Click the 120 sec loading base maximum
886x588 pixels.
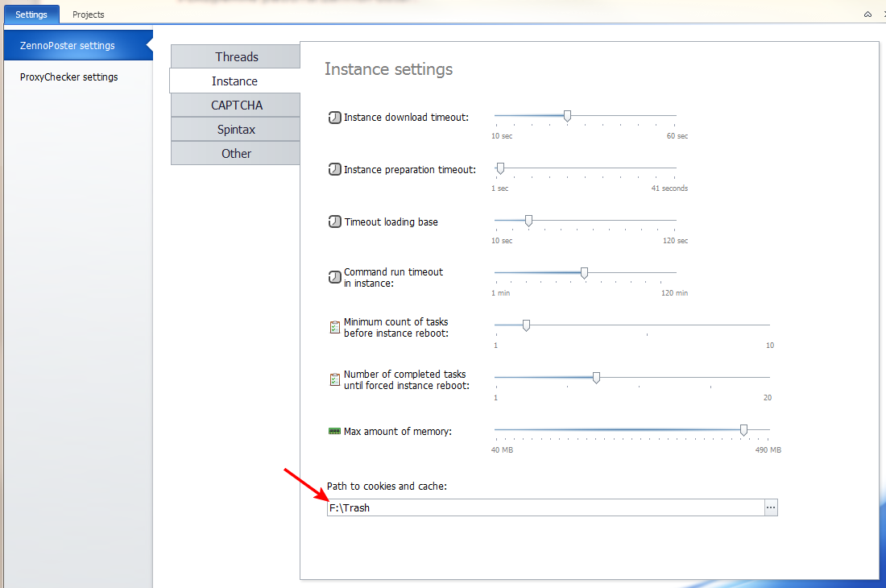(x=675, y=241)
